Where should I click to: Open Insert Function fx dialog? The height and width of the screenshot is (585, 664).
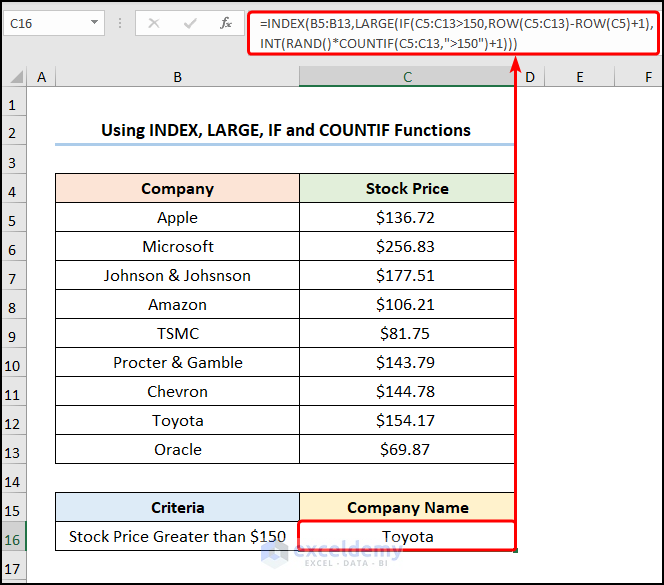226,23
